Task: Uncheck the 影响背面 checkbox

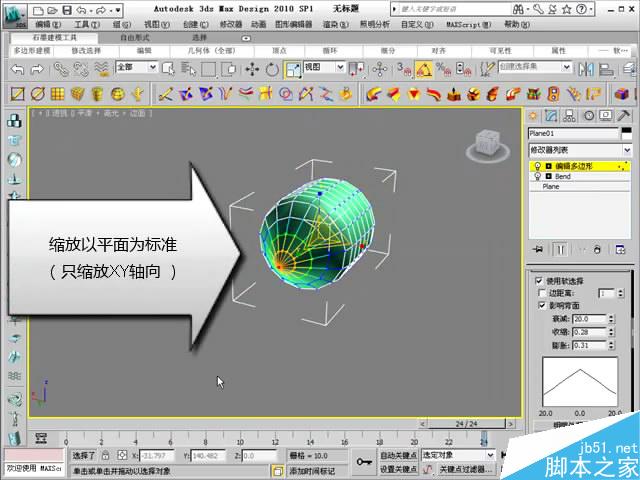Action: click(541, 304)
